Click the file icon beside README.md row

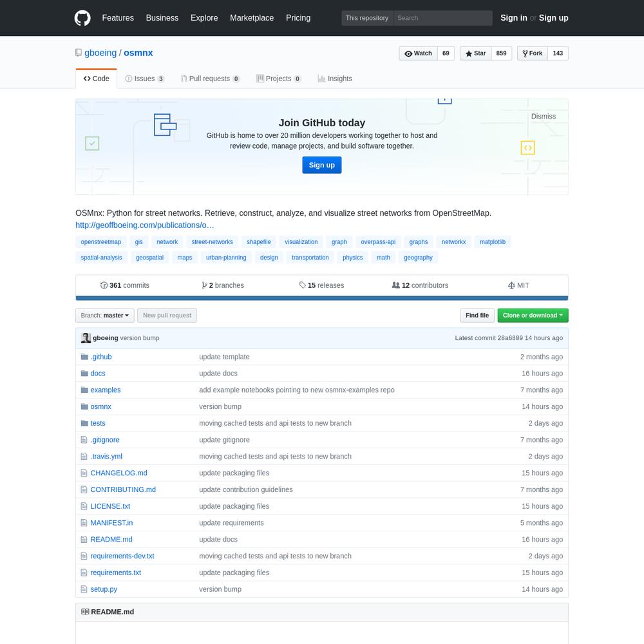[84, 539]
